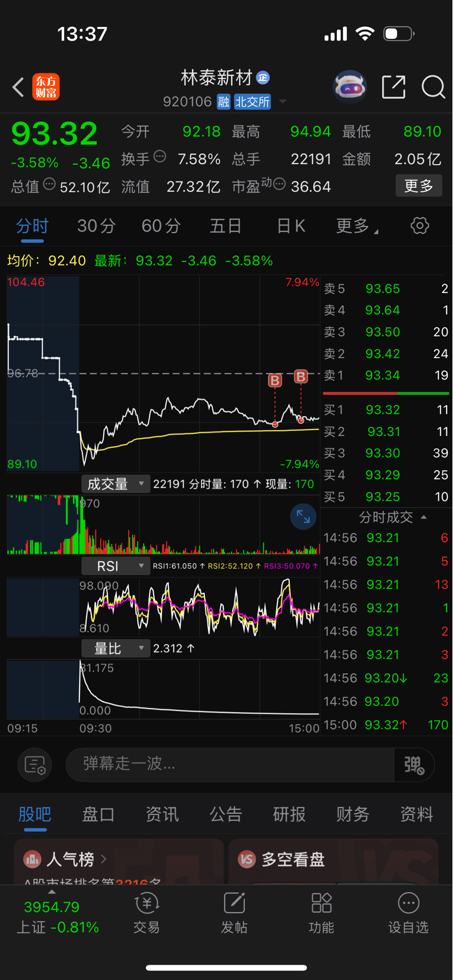Open 更多 chart period dropdown
The width and height of the screenshot is (453, 980).
click(357, 225)
